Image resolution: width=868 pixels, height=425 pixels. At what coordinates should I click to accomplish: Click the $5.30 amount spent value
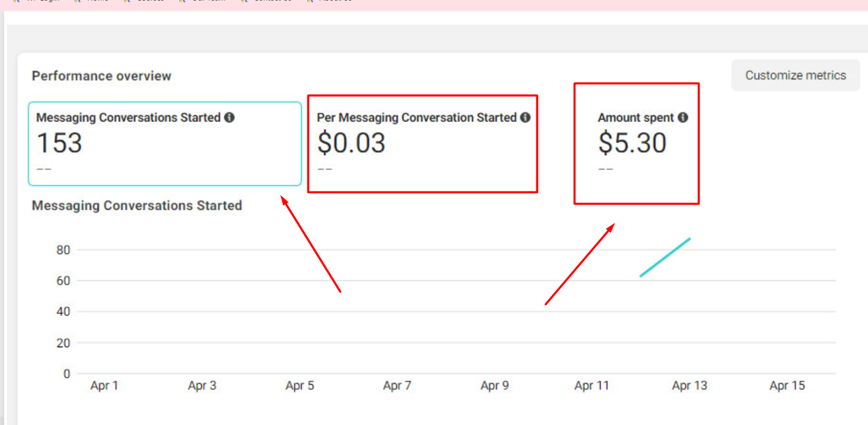pos(632,143)
